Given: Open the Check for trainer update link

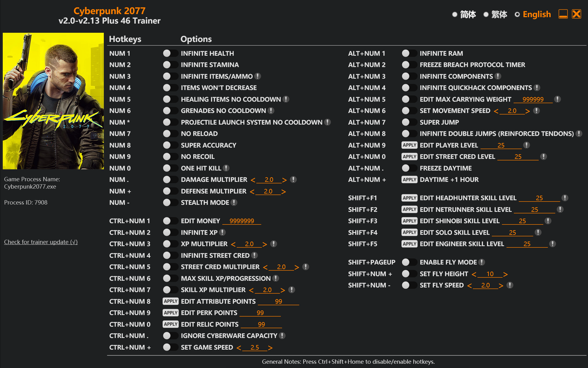Looking at the screenshot, I should (41, 242).
